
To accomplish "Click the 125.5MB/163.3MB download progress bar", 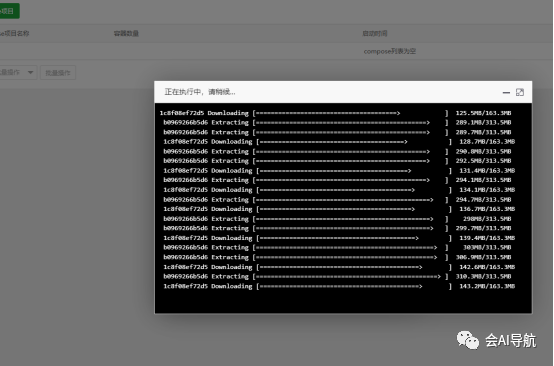I will pyautogui.click(x=350, y=113).
